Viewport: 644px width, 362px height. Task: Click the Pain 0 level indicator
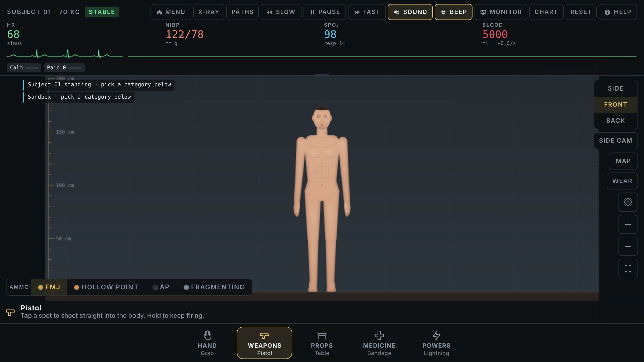tap(64, 68)
